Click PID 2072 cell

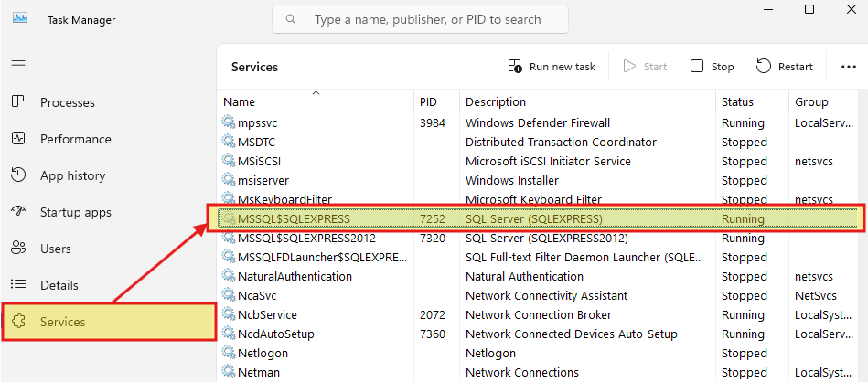point(433,314)
